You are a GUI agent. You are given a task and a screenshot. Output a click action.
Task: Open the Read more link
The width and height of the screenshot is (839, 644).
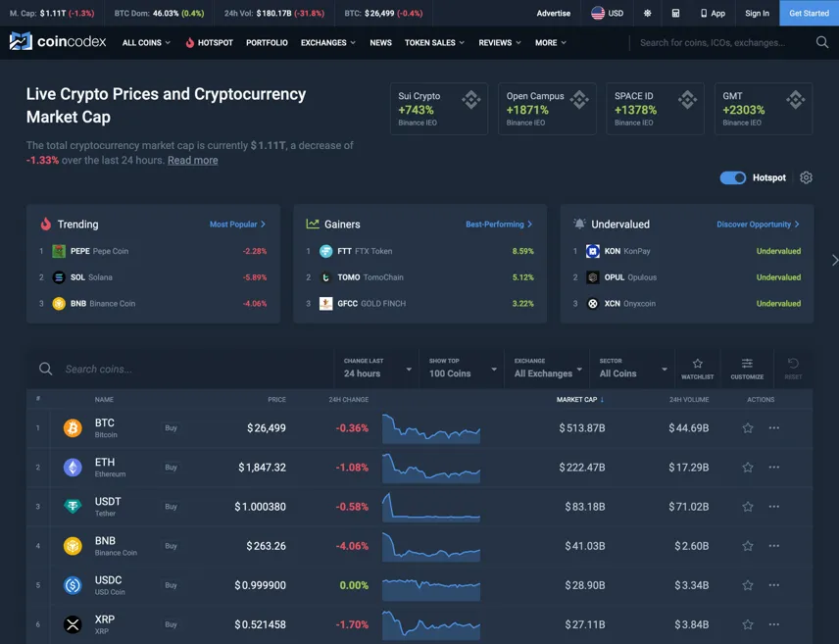click(x=193, y=160)
